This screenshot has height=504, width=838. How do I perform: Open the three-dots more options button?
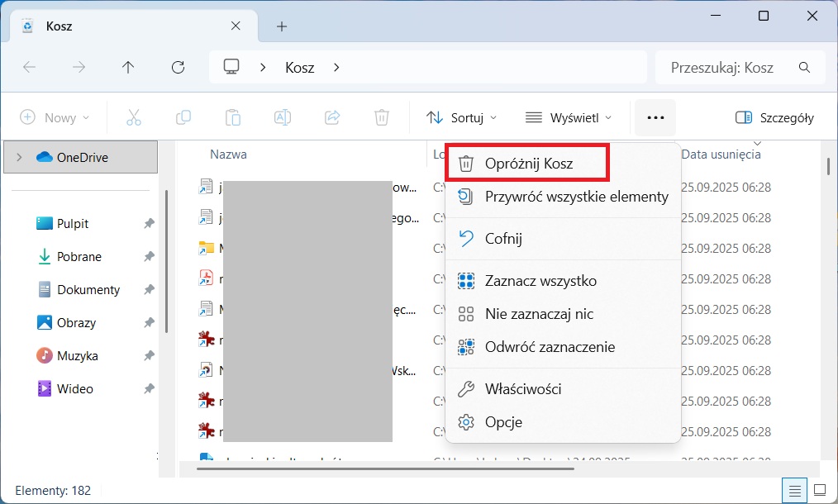[x=655, y=118]
